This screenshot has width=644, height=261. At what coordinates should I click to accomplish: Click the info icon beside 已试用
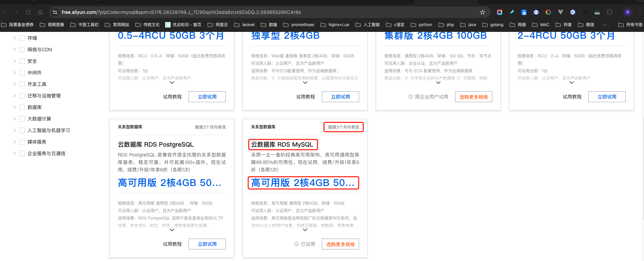tap(296, 244)
